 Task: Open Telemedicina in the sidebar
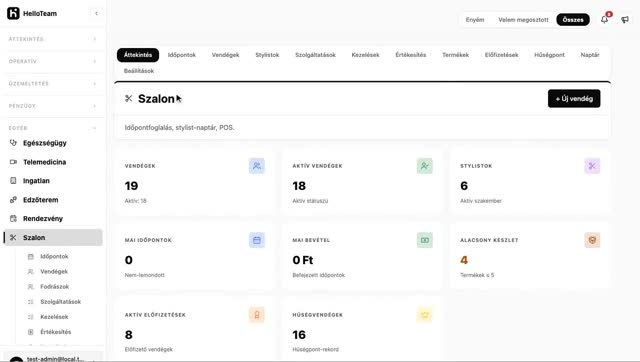(x=52, y=162)
